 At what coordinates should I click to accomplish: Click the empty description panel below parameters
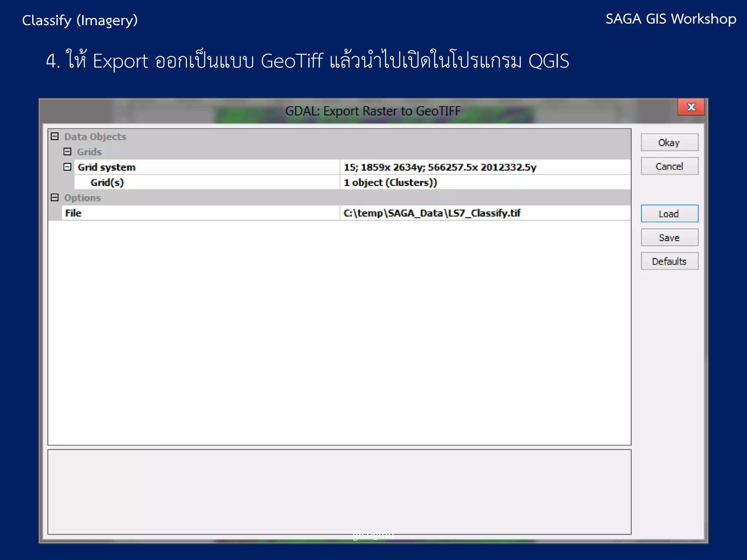(x=339, y=492)
